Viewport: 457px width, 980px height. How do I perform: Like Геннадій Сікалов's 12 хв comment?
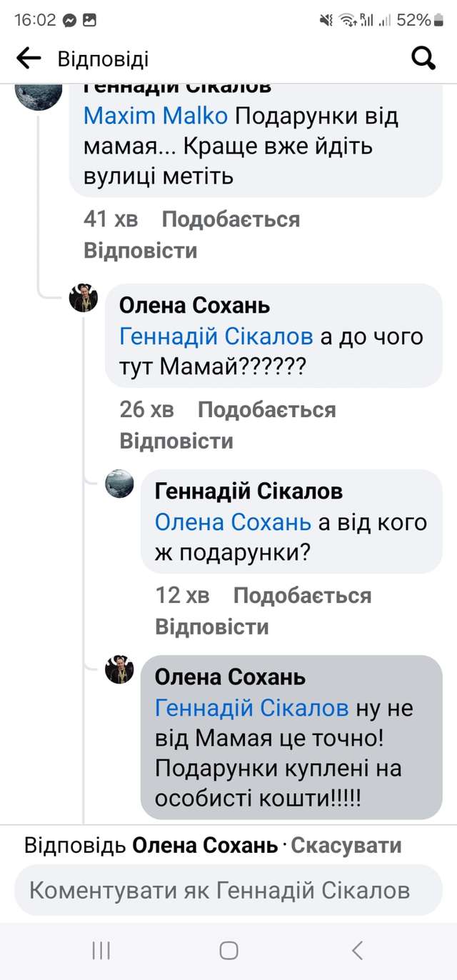pos(302,596)
